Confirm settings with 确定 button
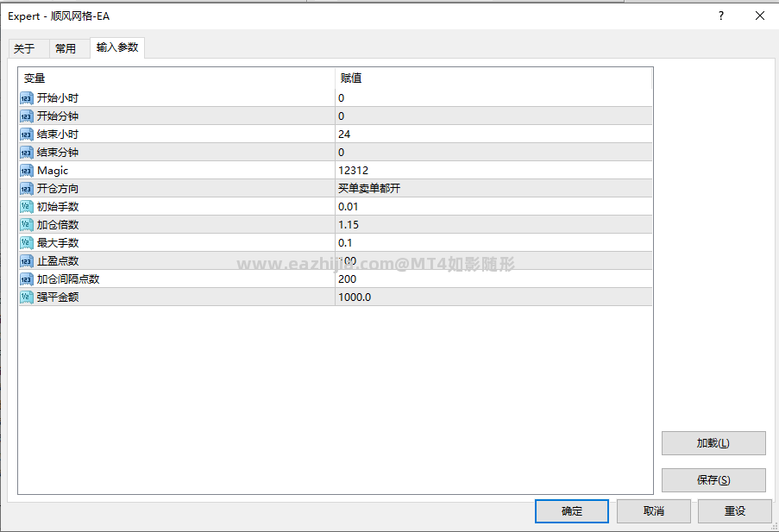This screenshot has width=779, height=532. [x=572, y=511]
